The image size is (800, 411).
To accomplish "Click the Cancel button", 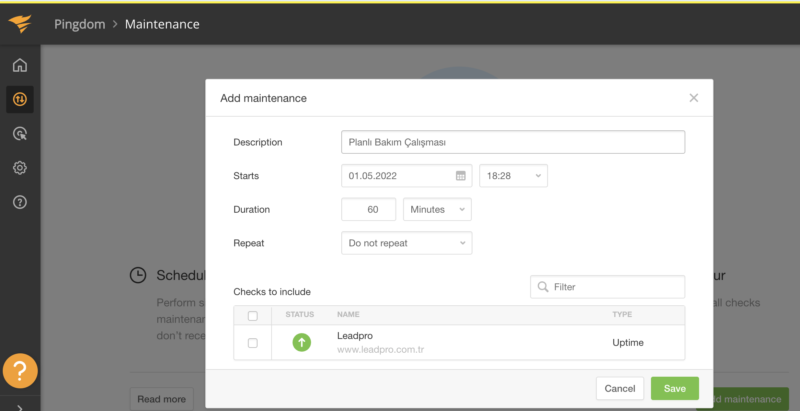I will 619,388.
